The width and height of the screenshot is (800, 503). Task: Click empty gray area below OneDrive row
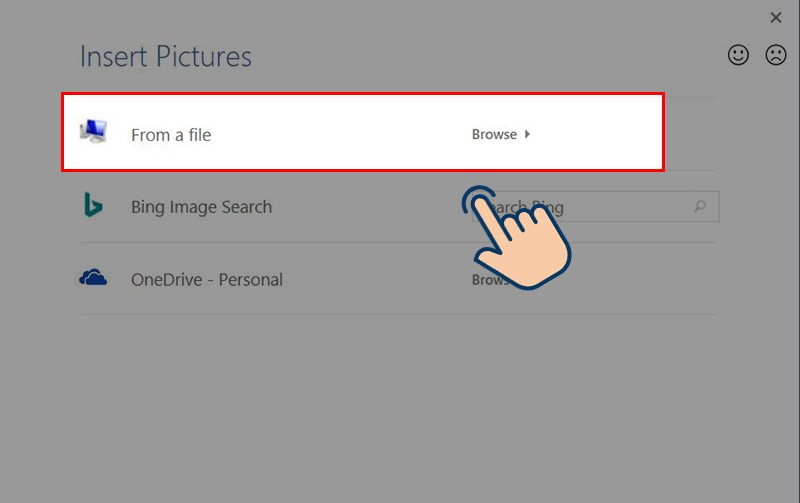coord(398,408)
